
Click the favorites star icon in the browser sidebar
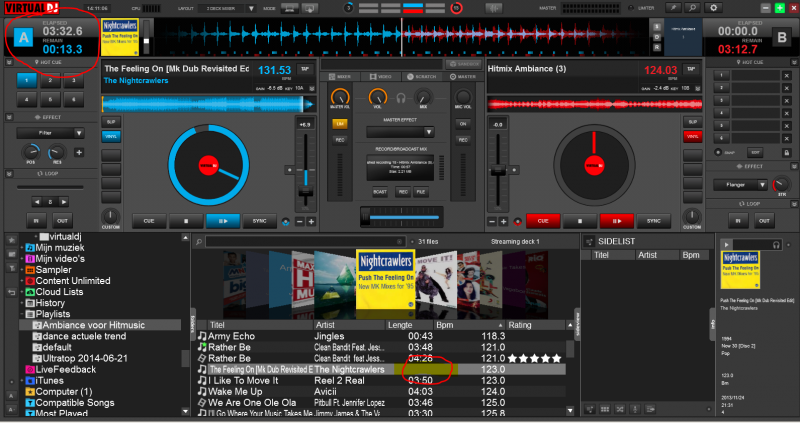(11, 239)
